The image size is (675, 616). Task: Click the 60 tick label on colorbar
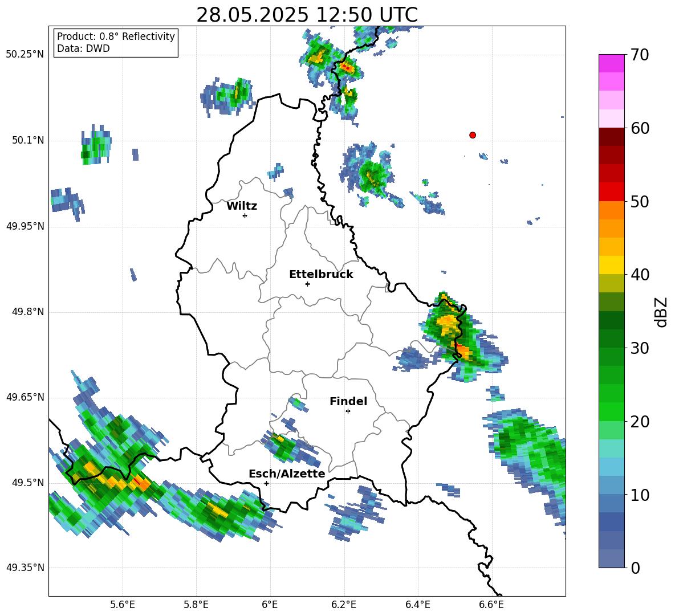click(640, 128)
